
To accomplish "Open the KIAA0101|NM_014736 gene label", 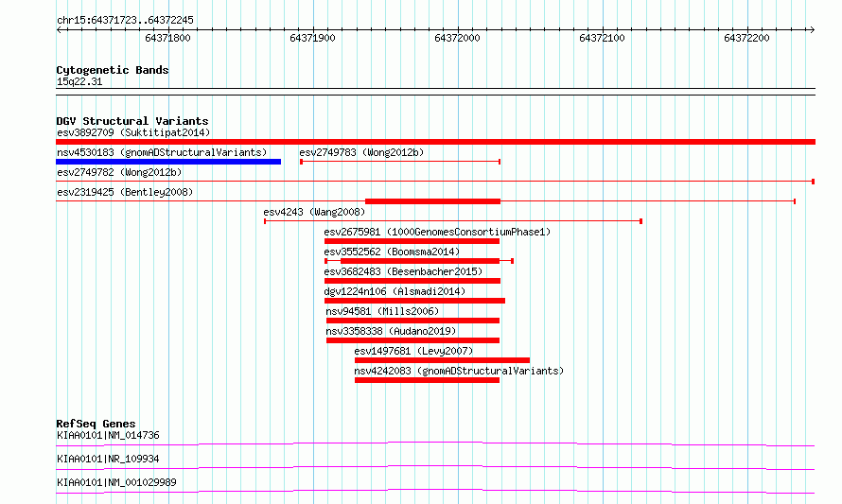I will click(x=108, y=435).
